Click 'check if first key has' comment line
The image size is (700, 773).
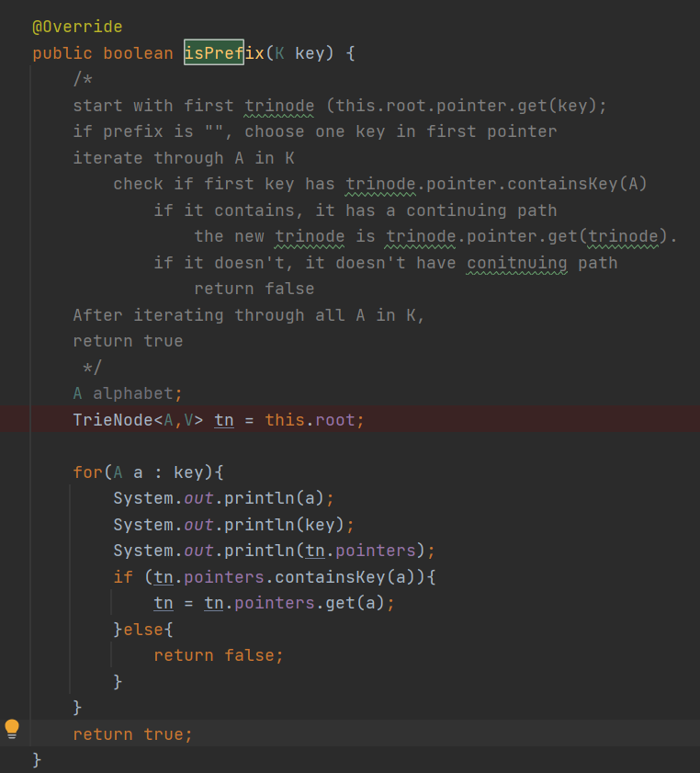pos(379,185)
